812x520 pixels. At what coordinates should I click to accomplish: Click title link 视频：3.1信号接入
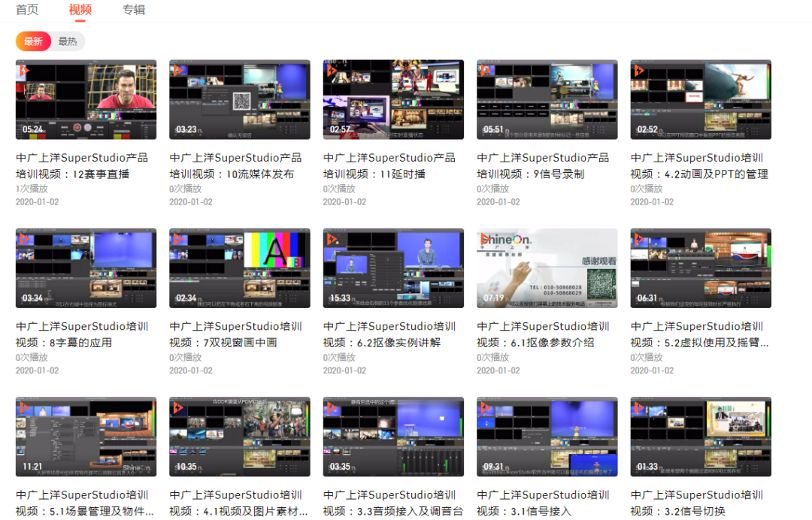pyautogui.click(x=523, y=511)
